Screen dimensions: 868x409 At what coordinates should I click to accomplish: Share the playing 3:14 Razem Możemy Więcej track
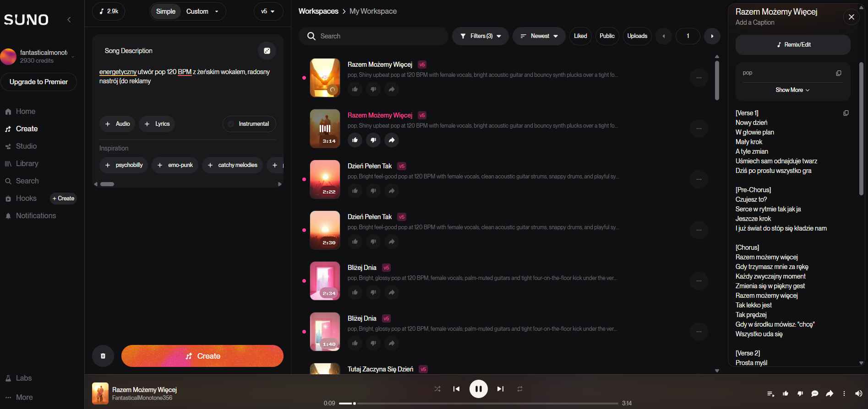392,140
